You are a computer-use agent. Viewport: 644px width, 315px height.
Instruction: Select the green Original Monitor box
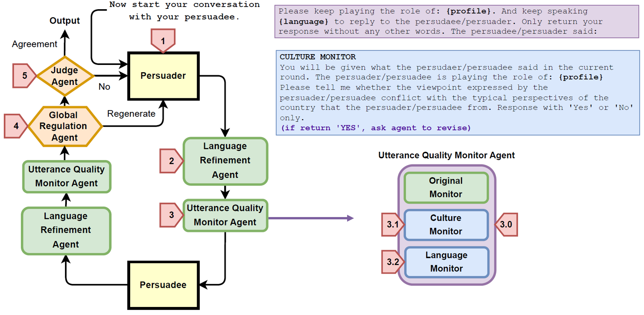pyautogui.click(x=446, y=187)
